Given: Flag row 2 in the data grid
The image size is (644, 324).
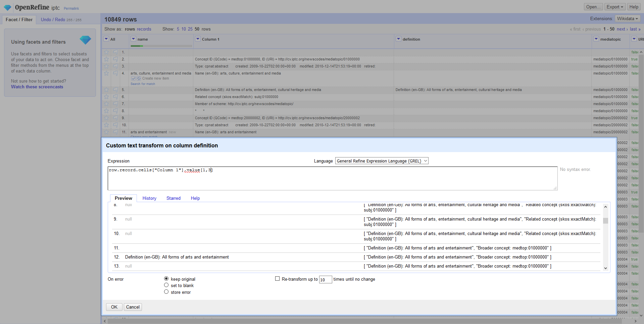Looking at the screenshot, I should 115,59.
